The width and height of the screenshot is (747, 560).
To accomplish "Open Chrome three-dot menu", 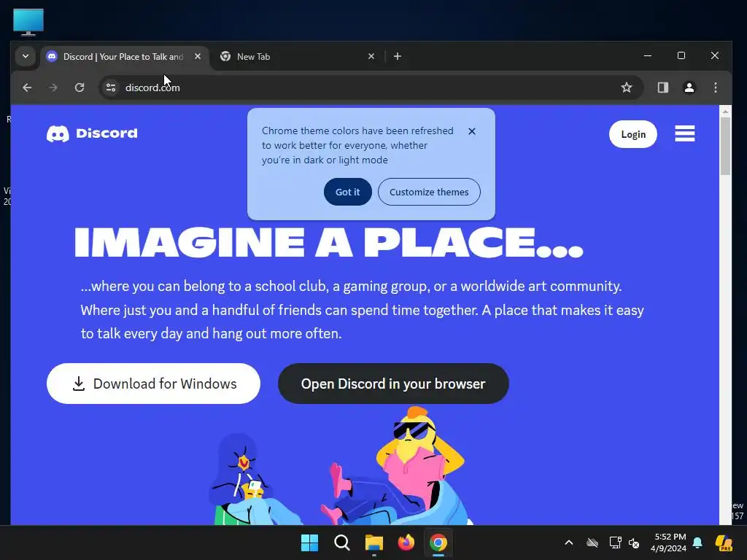I will tap(715, 87).
